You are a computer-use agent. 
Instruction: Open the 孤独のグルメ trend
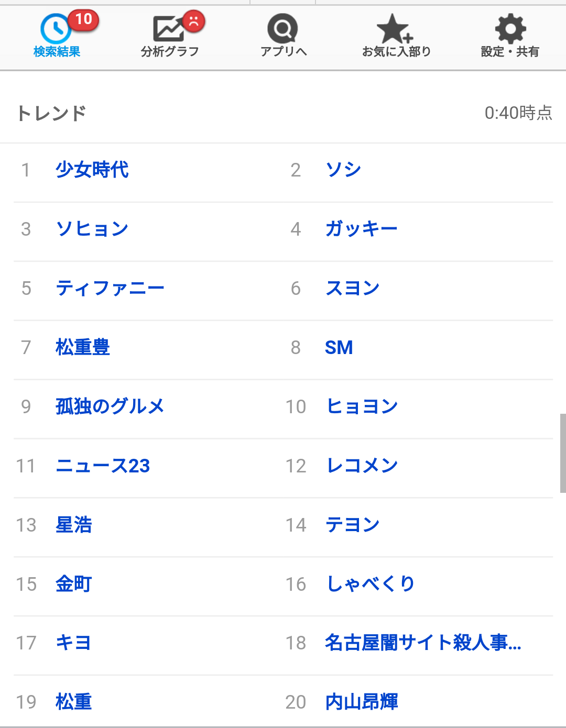tap(110, 406)
